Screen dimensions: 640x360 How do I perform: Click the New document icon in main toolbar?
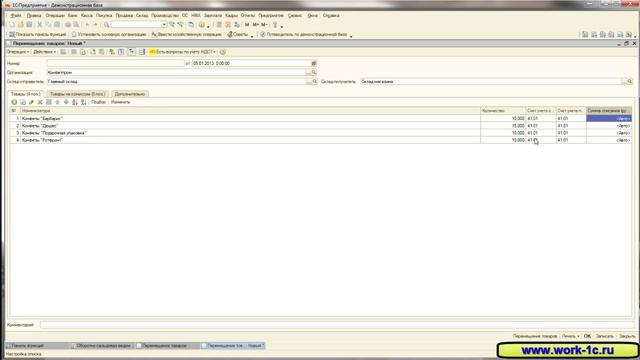click(x=12, y=25)
